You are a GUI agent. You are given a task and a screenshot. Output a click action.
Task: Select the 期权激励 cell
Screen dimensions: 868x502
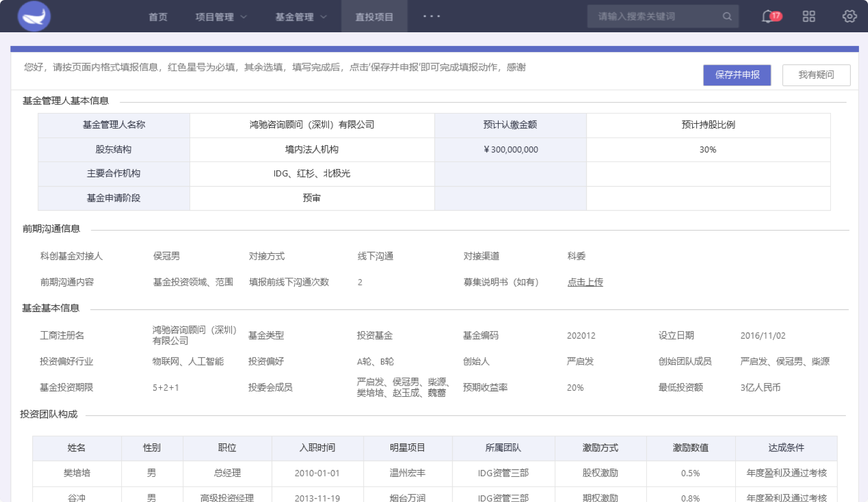600,495
